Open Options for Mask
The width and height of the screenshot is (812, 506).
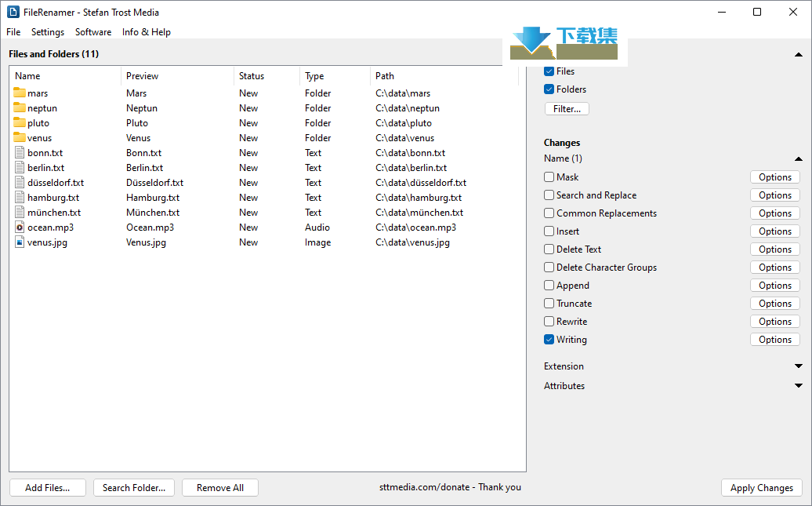pos(775,177)
